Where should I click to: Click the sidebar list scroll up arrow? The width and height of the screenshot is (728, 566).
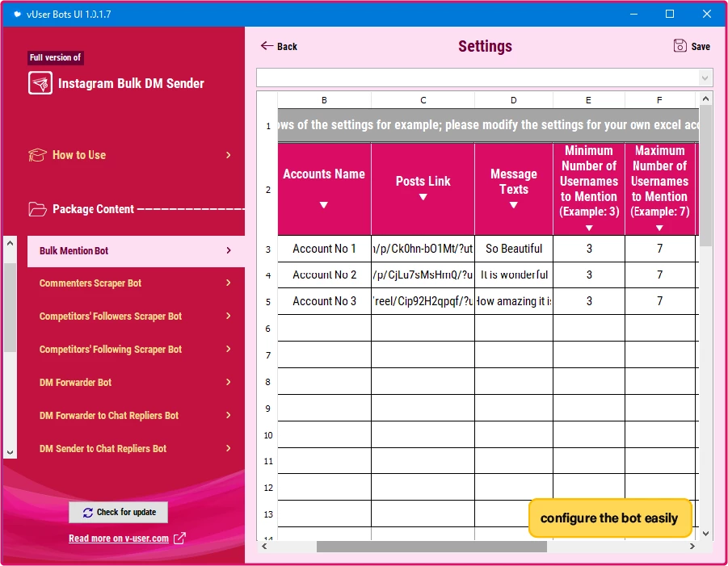tap(10, 243)
